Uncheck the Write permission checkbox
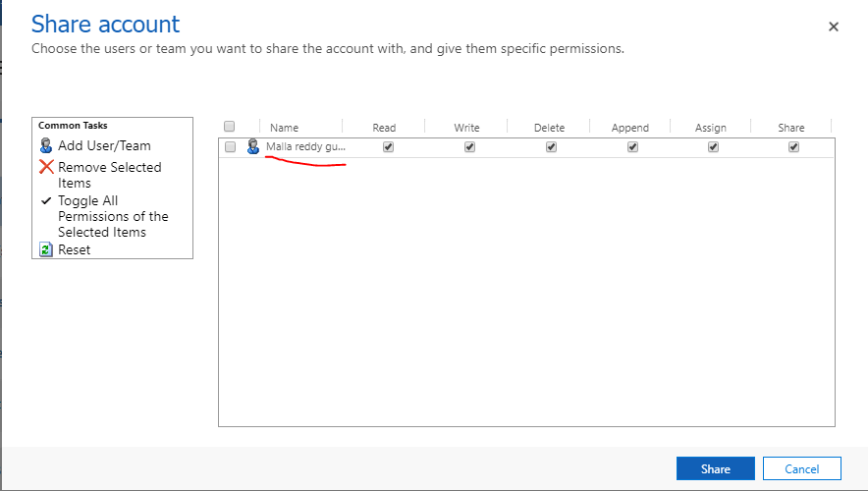 [469, 146]
